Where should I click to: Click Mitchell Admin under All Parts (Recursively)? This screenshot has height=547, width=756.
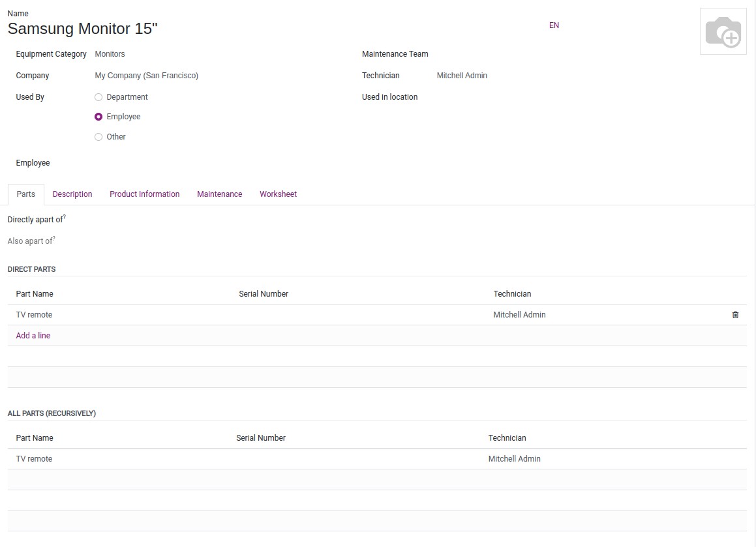click(x=515, y=459)
